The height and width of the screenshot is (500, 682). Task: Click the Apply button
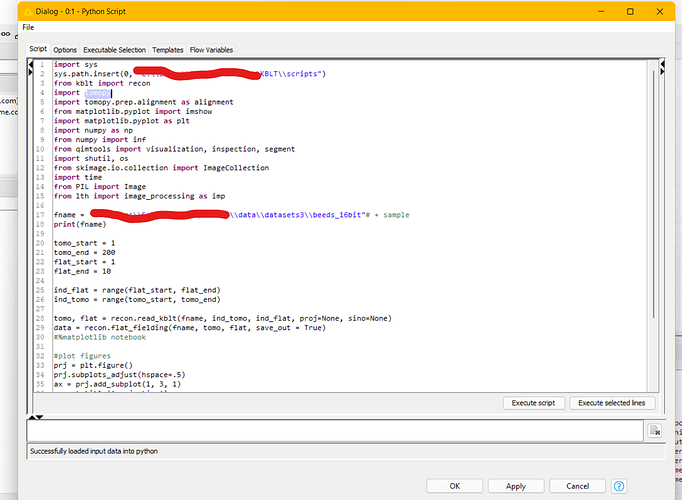(516, 486)
